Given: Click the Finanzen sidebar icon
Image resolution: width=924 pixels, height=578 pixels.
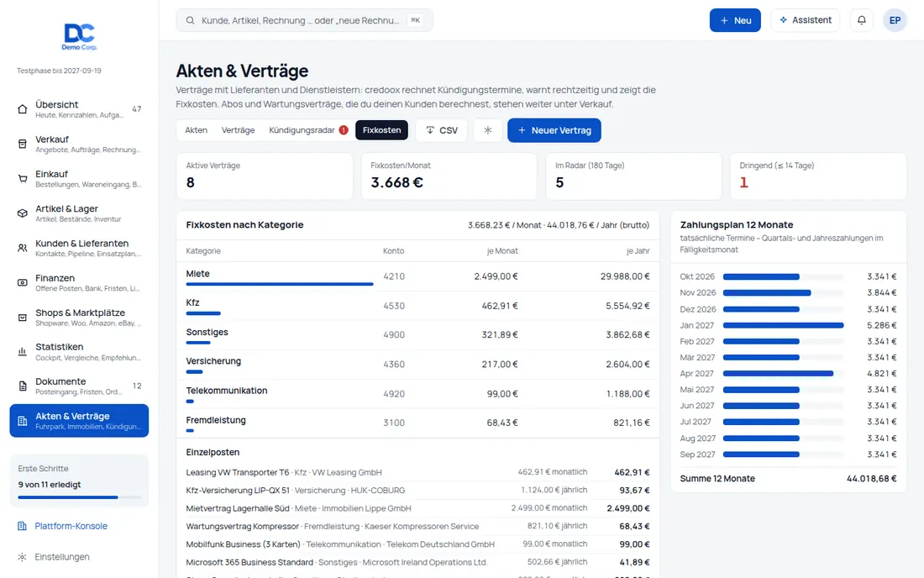Looking at the screenshot, I should (x=23, y=283).
